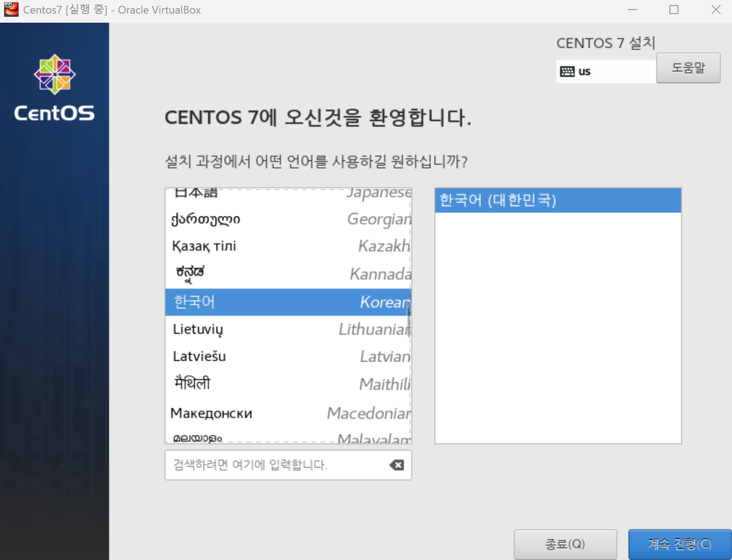The width and height of the screenshot is (732, 560).
Task: Click the keyboard layout icon next to us
Action: [567, 71]
